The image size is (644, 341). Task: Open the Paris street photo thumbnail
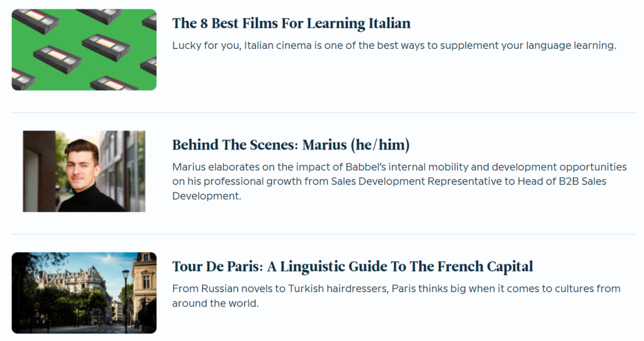pos(84,293)
